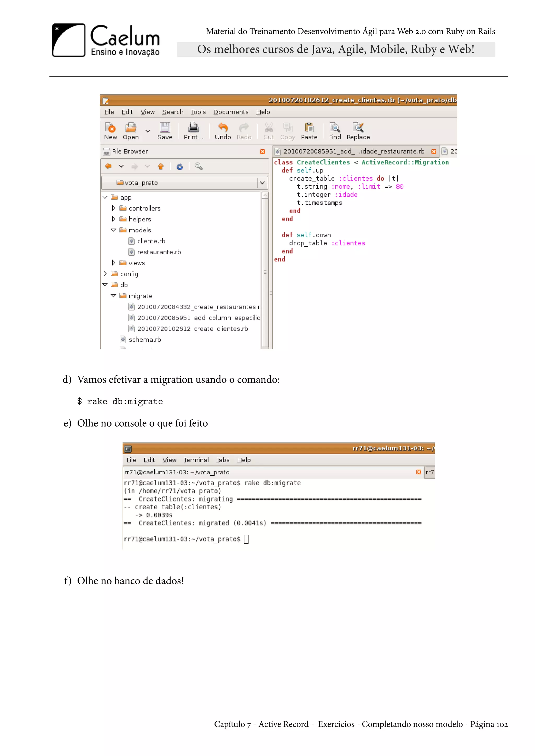Expand the config folder
Viewport: 535px width, 756px height.
(105, 274)
